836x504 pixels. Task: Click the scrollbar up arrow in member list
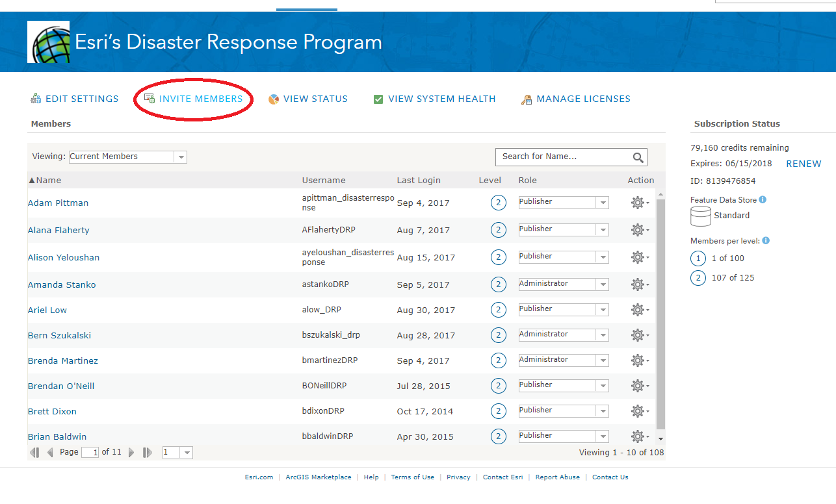661,194
